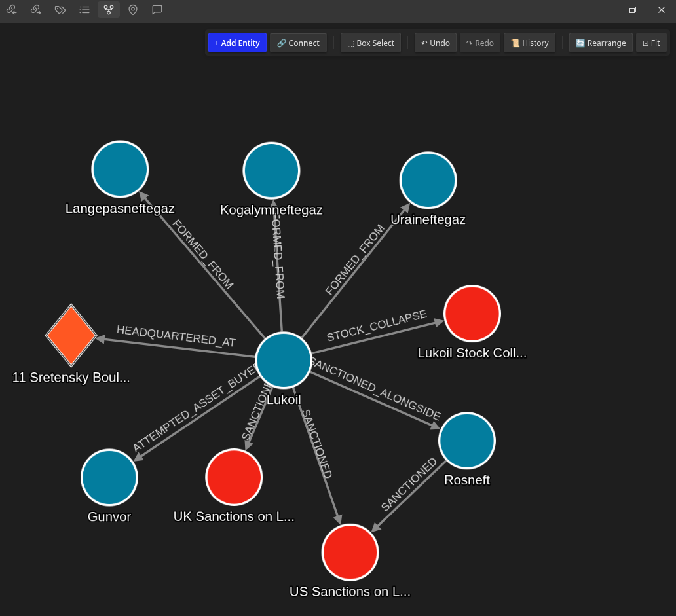Viewport: 676px width, 616px height.
Task: Open the map location view
Action: 133,10
